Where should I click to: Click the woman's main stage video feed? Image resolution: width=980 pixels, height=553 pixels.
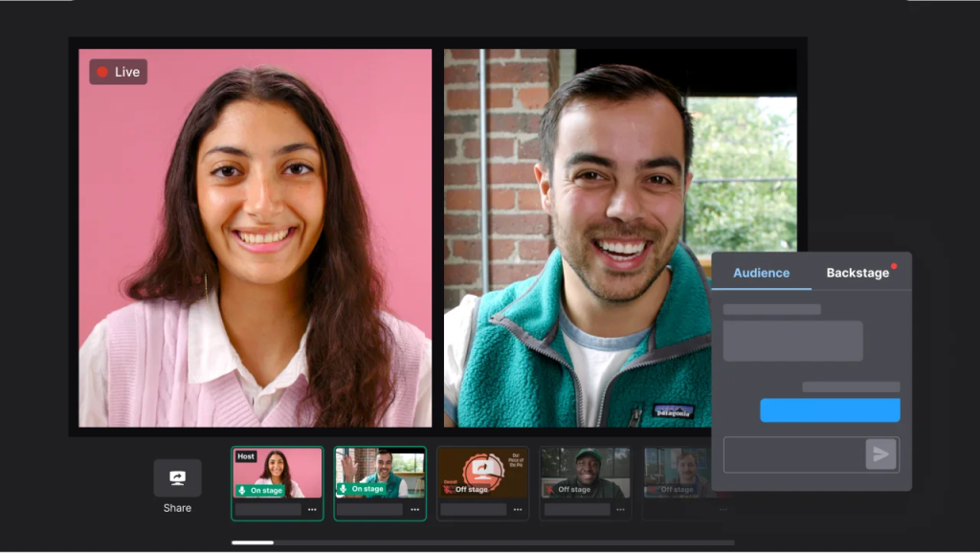tap(255, 238)
